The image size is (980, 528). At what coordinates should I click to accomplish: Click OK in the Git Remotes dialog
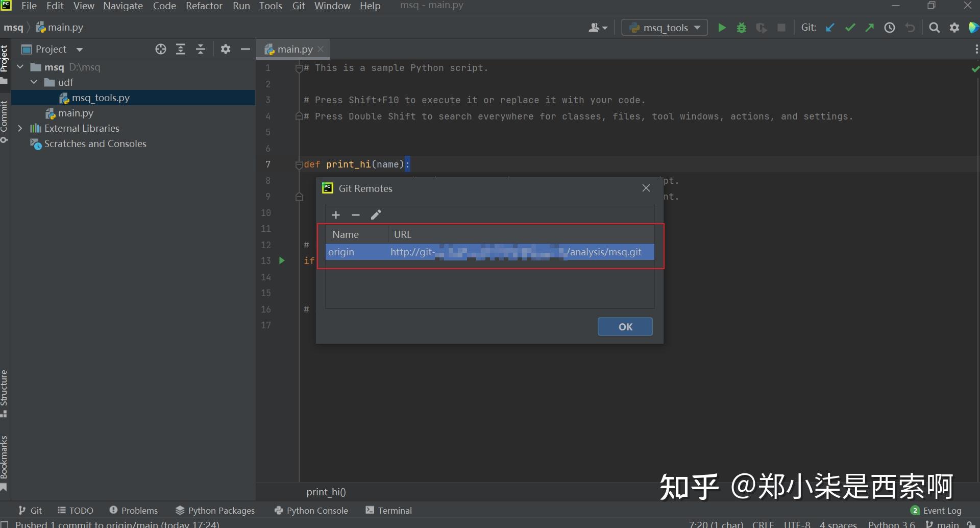click(625, 326)
